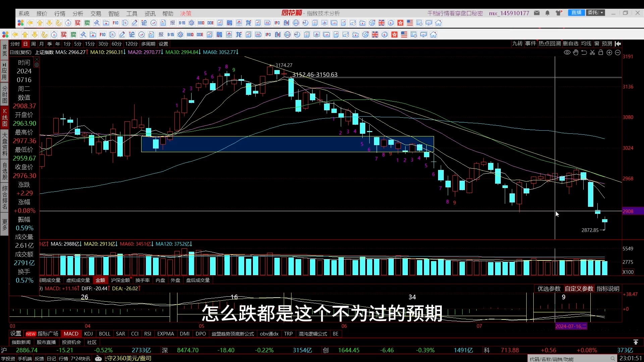Click the down arrow in lower toolbar row
This screenshot has width=644, height=362.
point(35,35)
